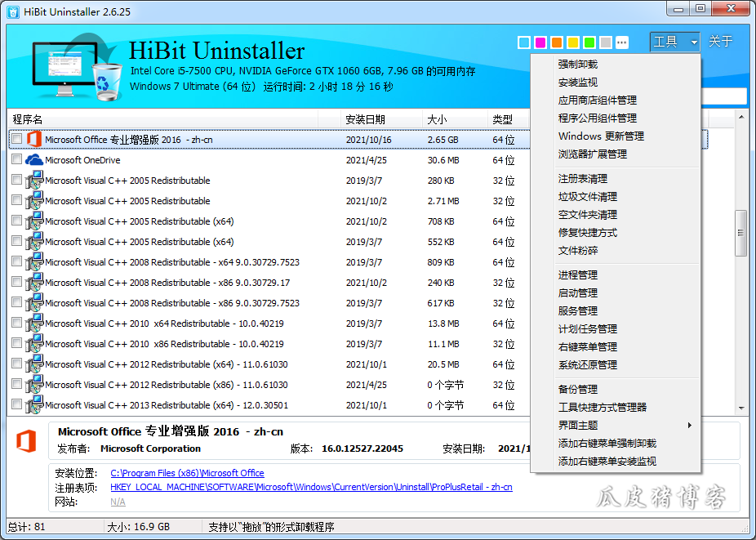This screenshot has height=540, width=756.
Task: Expand the 界面主题 submenu arrow
Action: [690, 425]
